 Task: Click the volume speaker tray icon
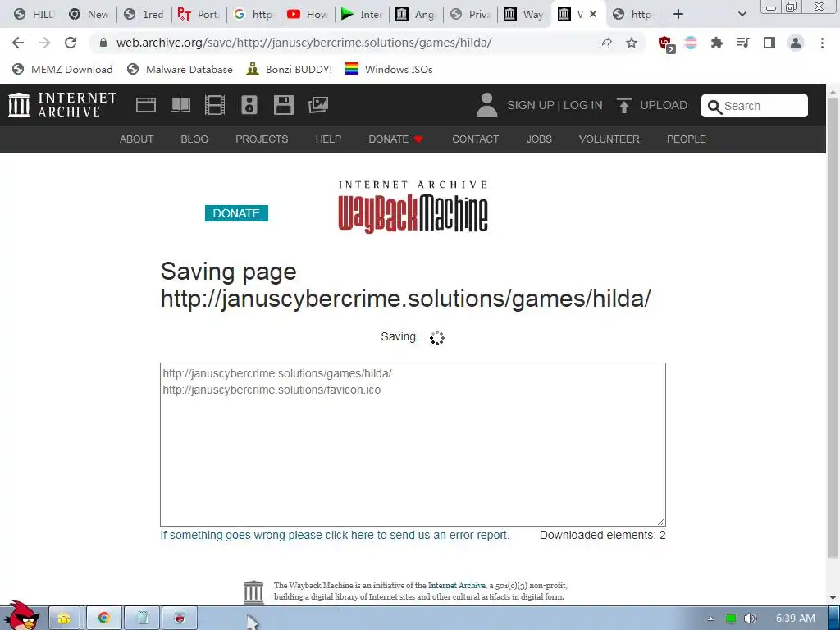point(750,619)
